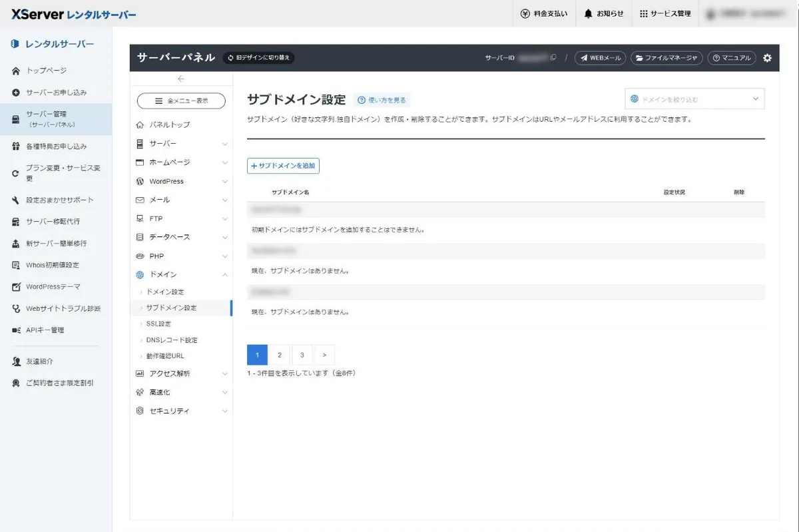Expand the FTP section chevron
The height and width of the screenshot is (532, 799).
224,218
